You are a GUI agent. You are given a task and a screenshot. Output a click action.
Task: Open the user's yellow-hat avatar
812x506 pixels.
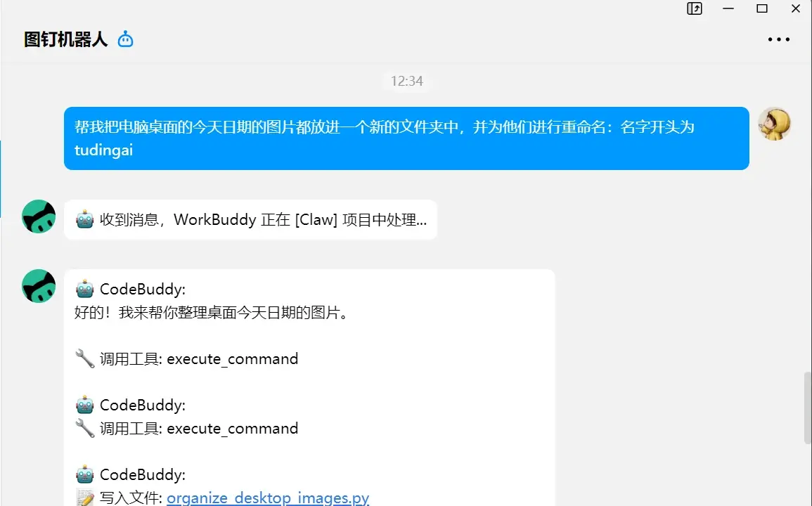775,124
